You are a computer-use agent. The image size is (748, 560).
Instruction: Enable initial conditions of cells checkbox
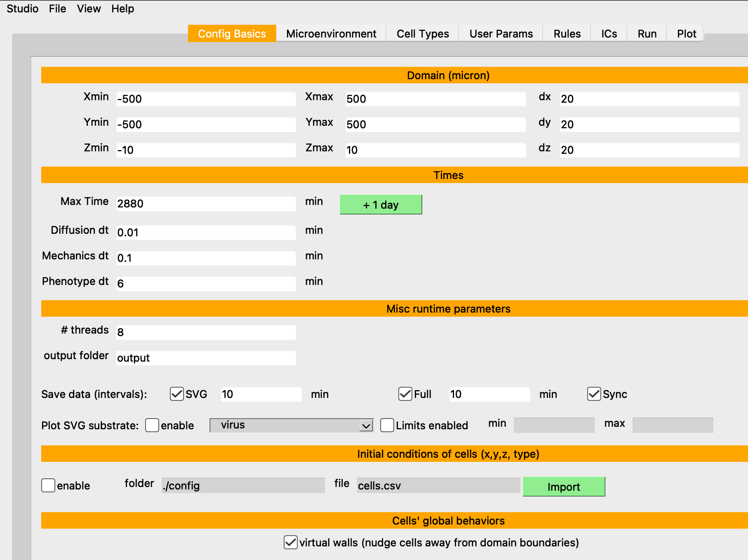(x=48, y=485)
